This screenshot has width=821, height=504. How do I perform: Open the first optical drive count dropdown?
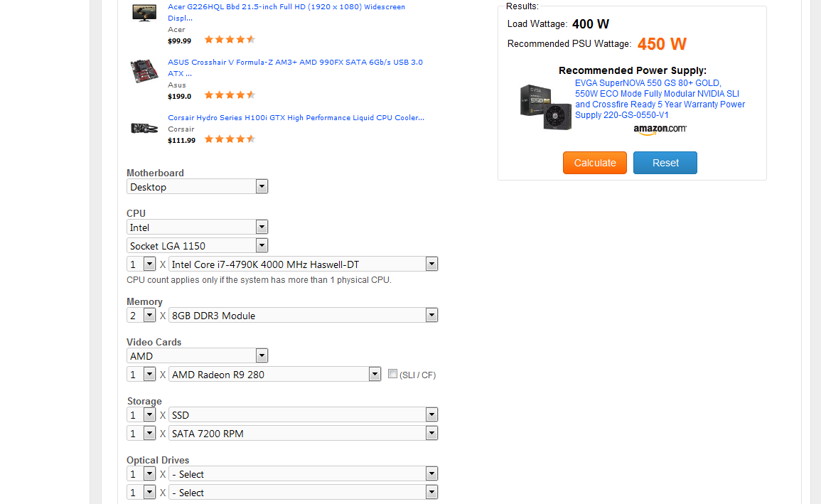(141, 473)
